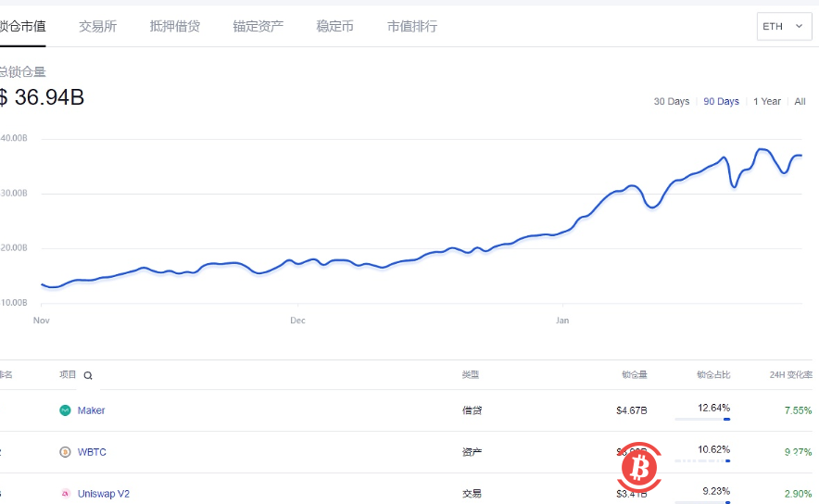Click the Nov label on chart axis

[x=42, y=321]
